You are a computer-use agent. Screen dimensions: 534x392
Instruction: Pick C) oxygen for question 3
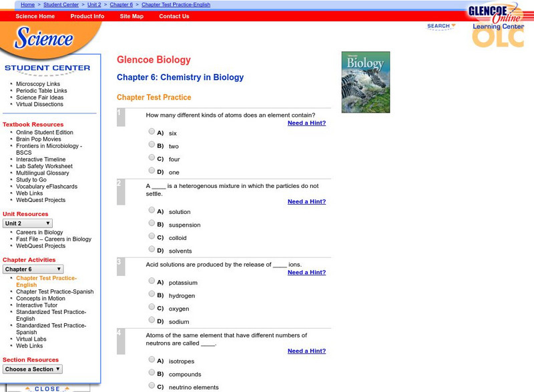pyautogui.click(x=152, y=307)
